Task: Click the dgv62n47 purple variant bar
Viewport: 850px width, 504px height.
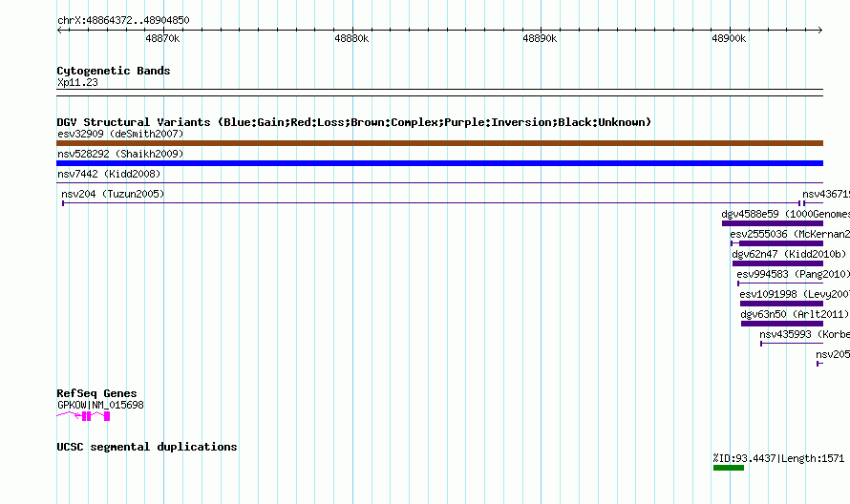Action: 778,263
